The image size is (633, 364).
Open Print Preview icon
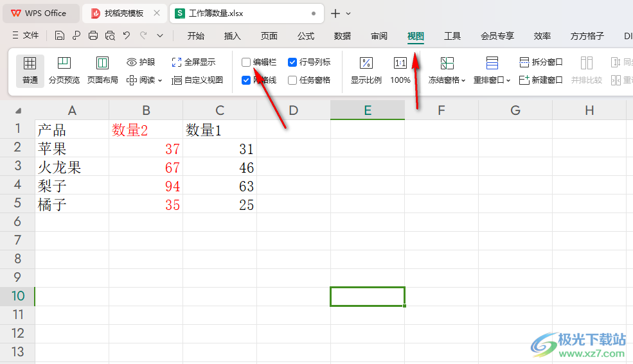(x=110, y=36)
